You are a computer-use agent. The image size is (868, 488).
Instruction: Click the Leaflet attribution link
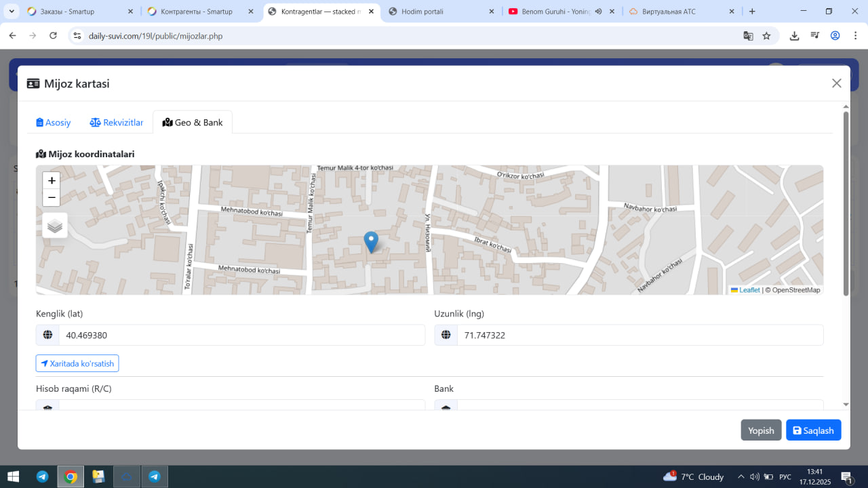749,290
